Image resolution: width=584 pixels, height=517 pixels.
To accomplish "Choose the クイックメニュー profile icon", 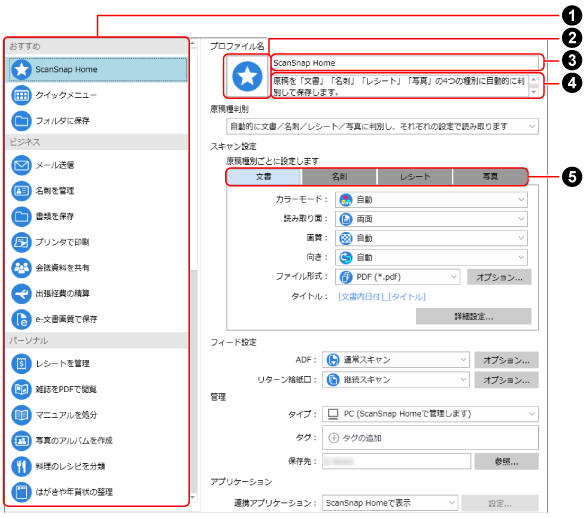I will (21, 95).
